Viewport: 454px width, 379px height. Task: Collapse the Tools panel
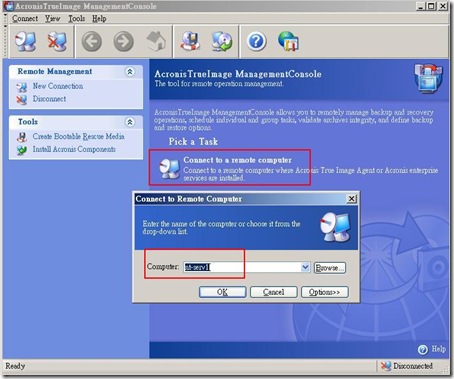pyautogui.click(x=130, y=122)
